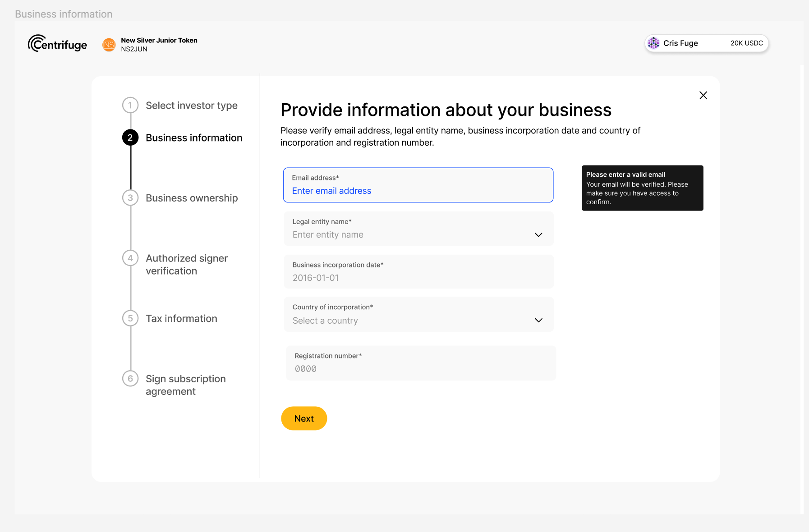This screenshot has width=809, height=532.
Task: Go to Sign subscription agreement step
Action: click(x=186, y=385)
